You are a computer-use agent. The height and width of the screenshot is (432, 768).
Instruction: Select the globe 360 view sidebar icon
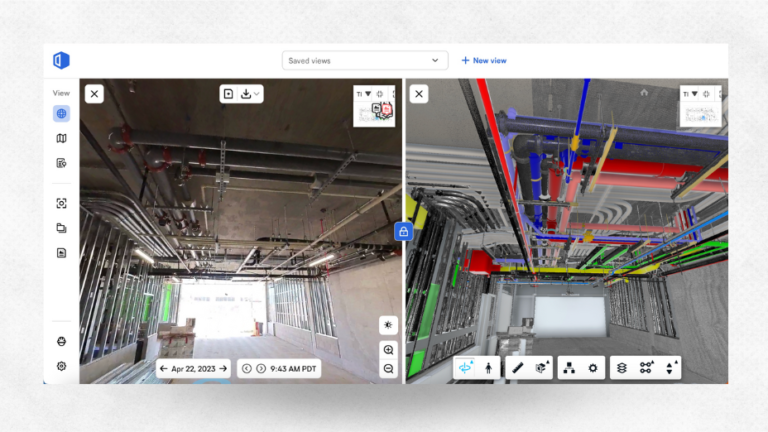pyautogui.click(x=61, y=114)
